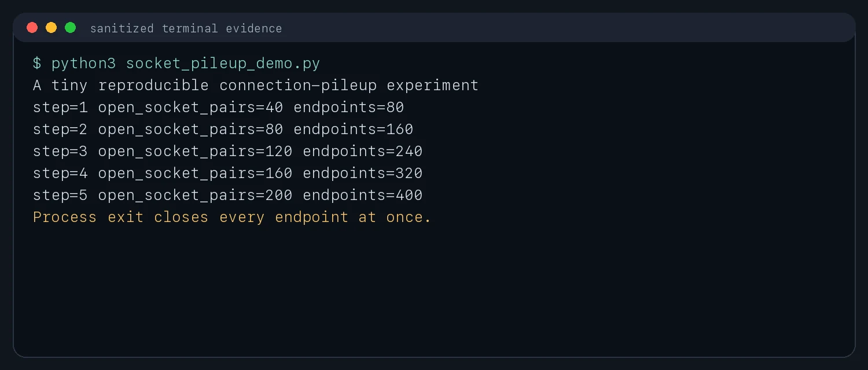Image resolution: width=868 pixels, height=370 pixels.
Task: Click 'endpoints=240' value
Action: [363, 151]
